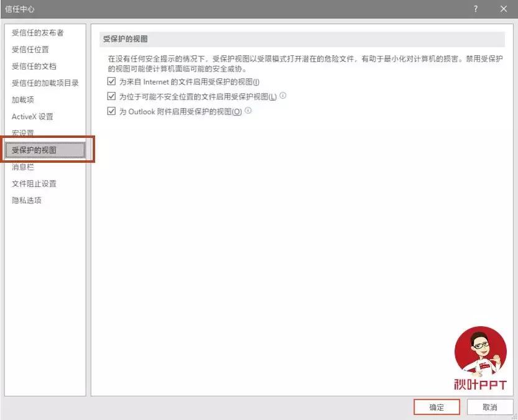Image resolution: width=518 pixels, height=420 pixels.
Task: Click the info icon beside the Outlook attachments option
Action: pos(247,111)
